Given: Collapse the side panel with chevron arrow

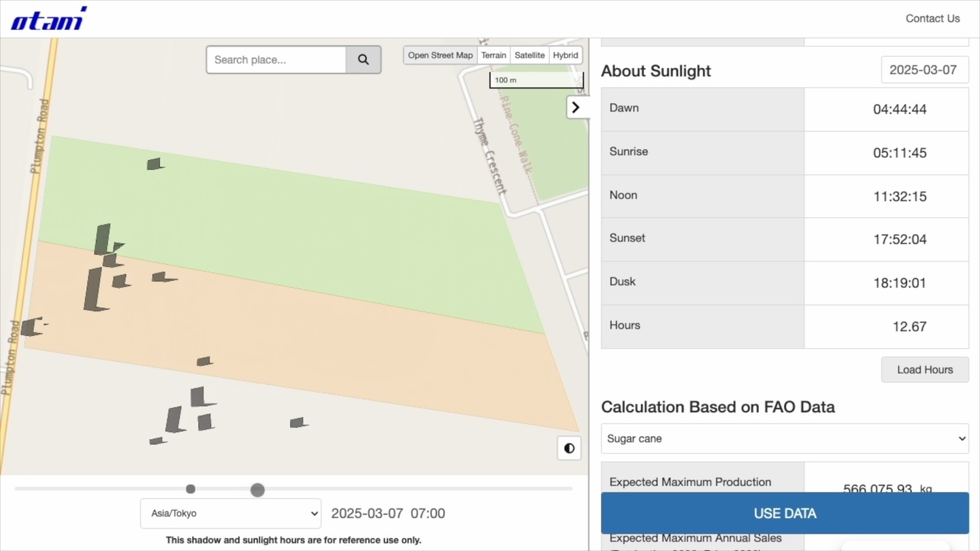Looking at the screenshot, I should [x=576, y=107].
